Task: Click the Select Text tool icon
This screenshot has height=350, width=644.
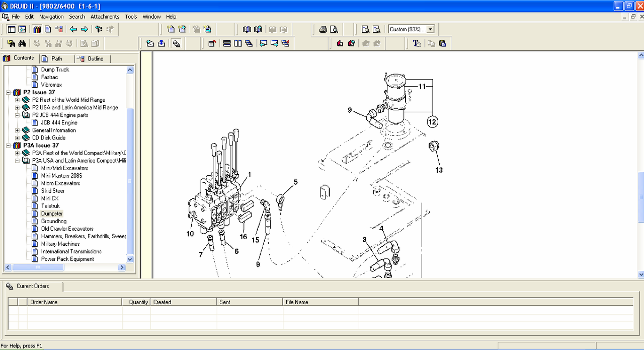Action: [x=417, y=43]
